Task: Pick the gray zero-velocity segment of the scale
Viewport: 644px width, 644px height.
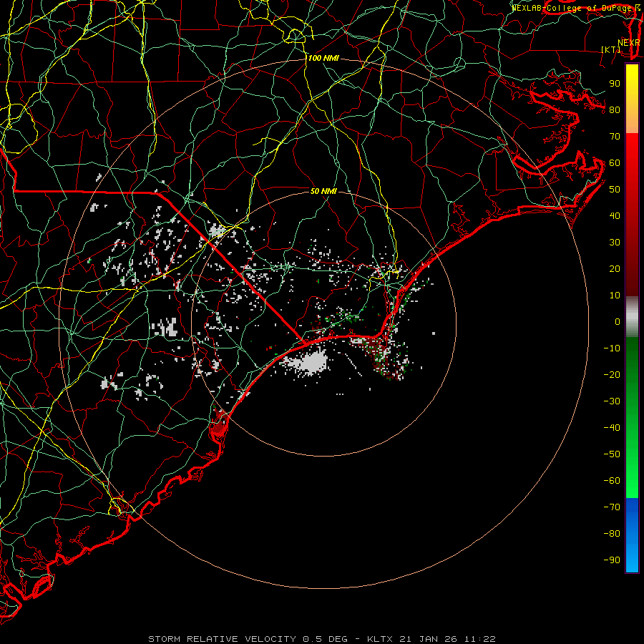Action: tap(632, 317)
